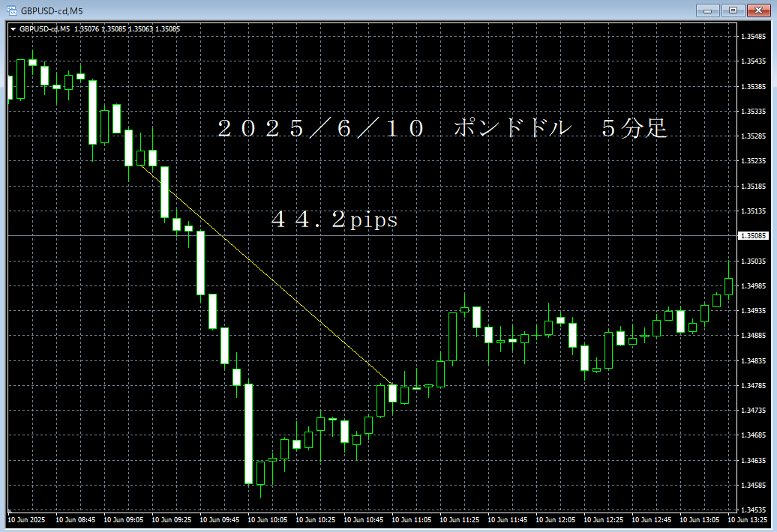Click the current price label 1.35085
The image size is (777, 532).
click(x=753, y=236)
